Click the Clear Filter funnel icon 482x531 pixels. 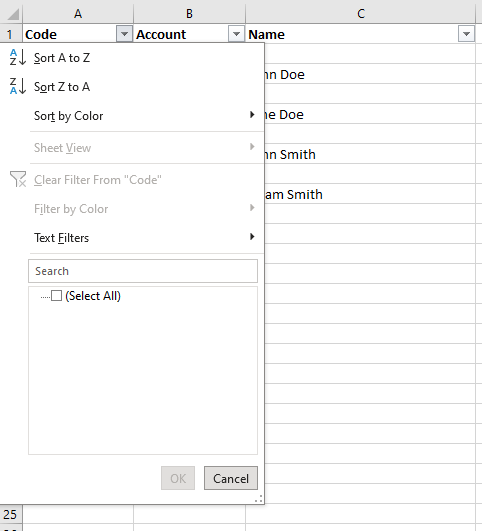(18, 179)
